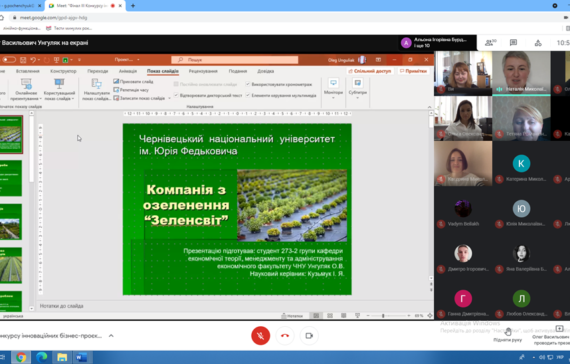Image resolution: width=570 pixels, height=364 pixels.
Task: Select first slide thumbnail in panel
Action: (11, 135)
